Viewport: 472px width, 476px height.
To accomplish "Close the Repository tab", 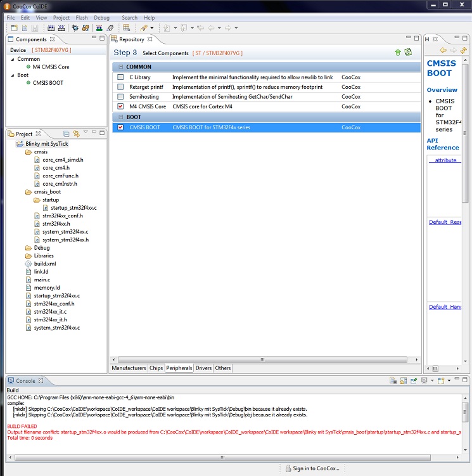I will pos(150,39).
